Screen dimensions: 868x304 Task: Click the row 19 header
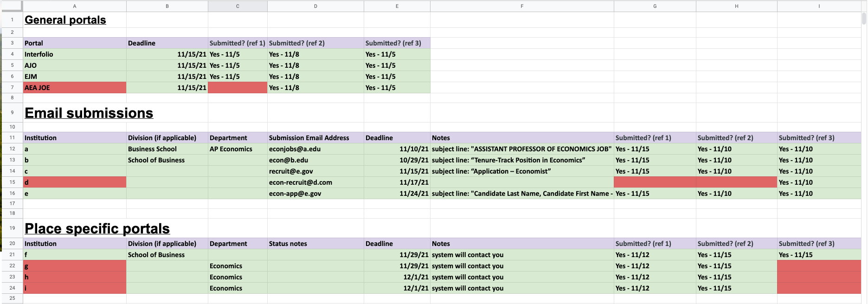12,228
